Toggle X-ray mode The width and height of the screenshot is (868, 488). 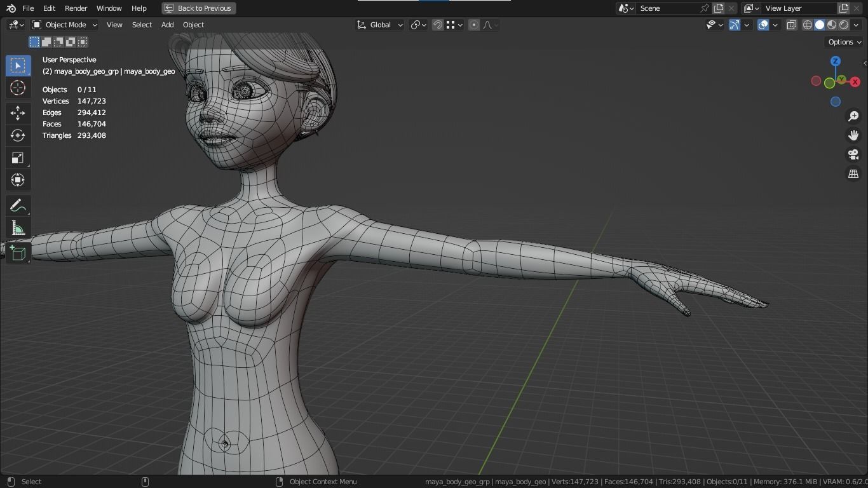click(792, 25)
